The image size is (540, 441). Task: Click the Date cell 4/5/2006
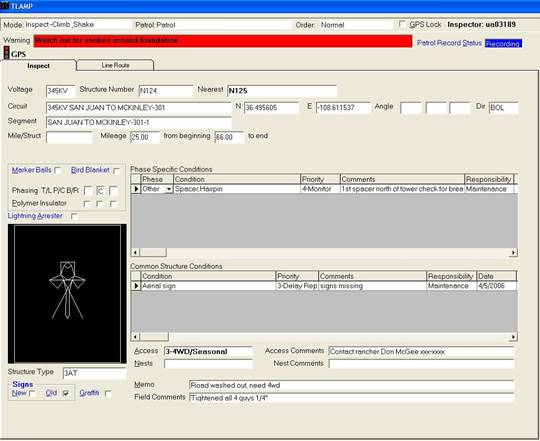[497, 286]
